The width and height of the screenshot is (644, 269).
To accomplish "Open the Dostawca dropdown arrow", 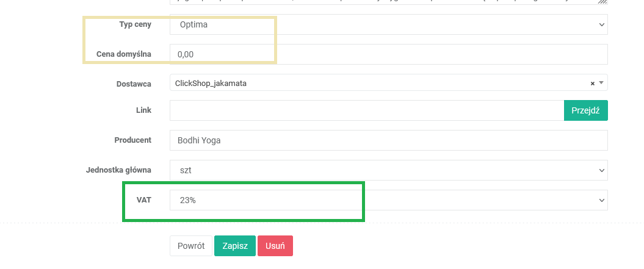I will [x=601, y=83].
